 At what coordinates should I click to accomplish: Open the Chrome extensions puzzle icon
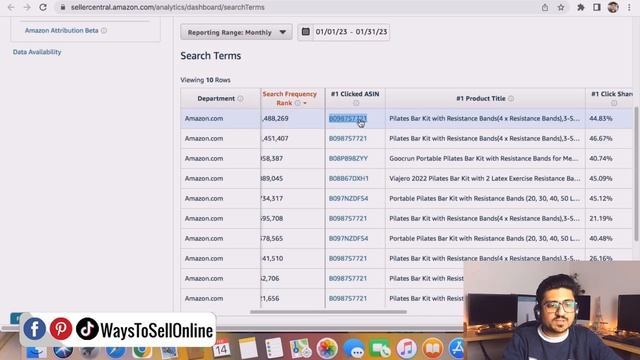[580, 7]
